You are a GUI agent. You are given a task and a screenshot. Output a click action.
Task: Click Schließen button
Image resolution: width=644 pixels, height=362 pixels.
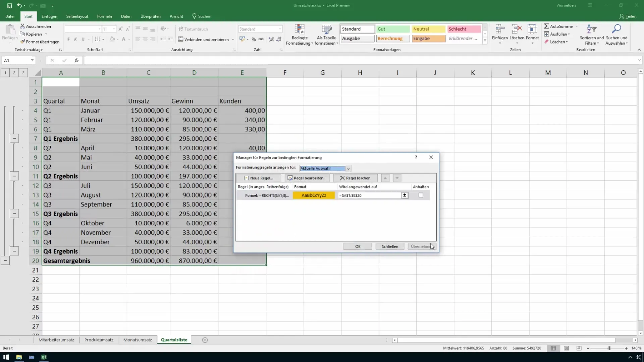390,246
